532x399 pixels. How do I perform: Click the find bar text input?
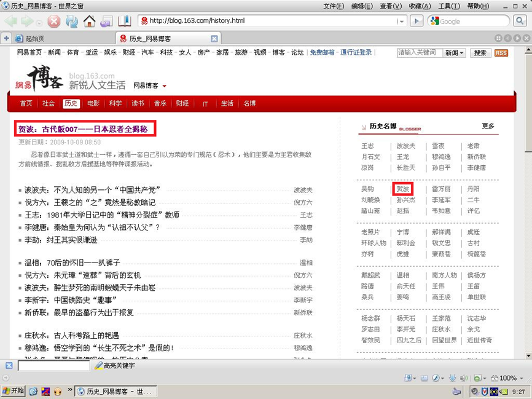tap(53, 366)
